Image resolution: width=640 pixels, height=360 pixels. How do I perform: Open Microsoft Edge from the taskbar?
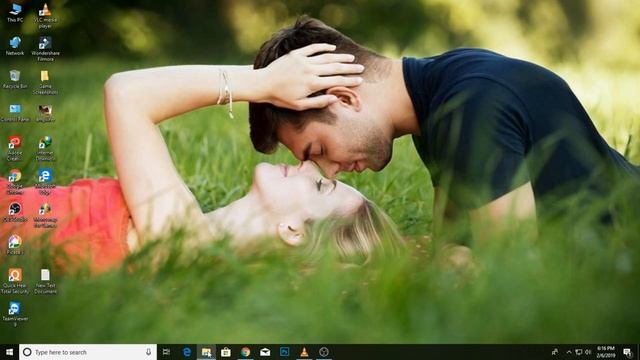click(187, 352)
